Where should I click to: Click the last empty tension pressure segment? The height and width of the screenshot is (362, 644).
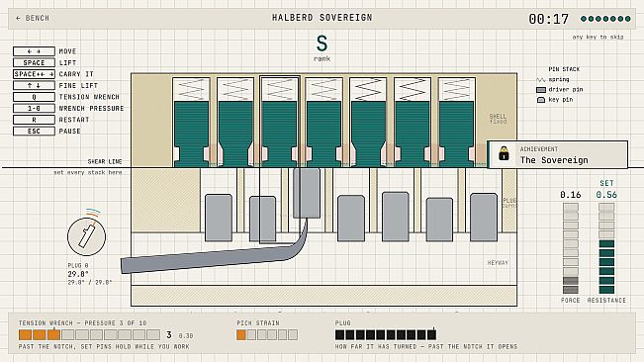pyautogui.click(x=153, y=335)
